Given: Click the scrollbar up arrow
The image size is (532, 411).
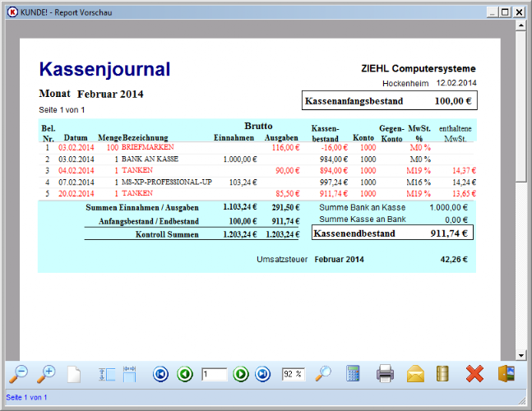Looking at the screenshot, I should coord(520,25).
